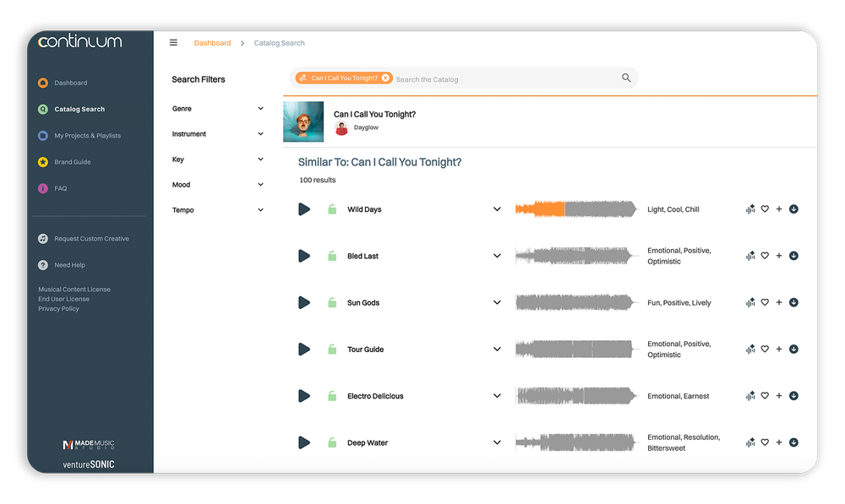The width and height of the screenshot is (845, 504).
Task: Play the Bled Last track
Action: 304,256
